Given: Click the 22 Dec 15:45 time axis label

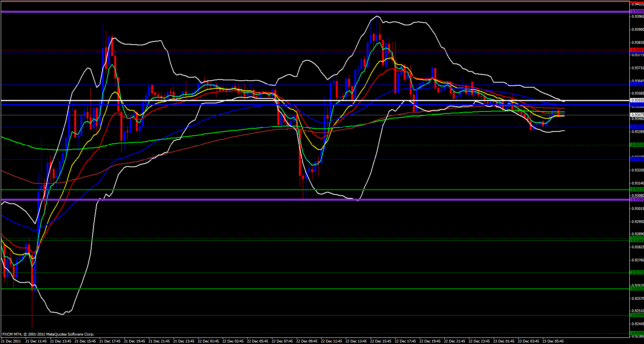Looking at the screenshot, I should point(382,341).
